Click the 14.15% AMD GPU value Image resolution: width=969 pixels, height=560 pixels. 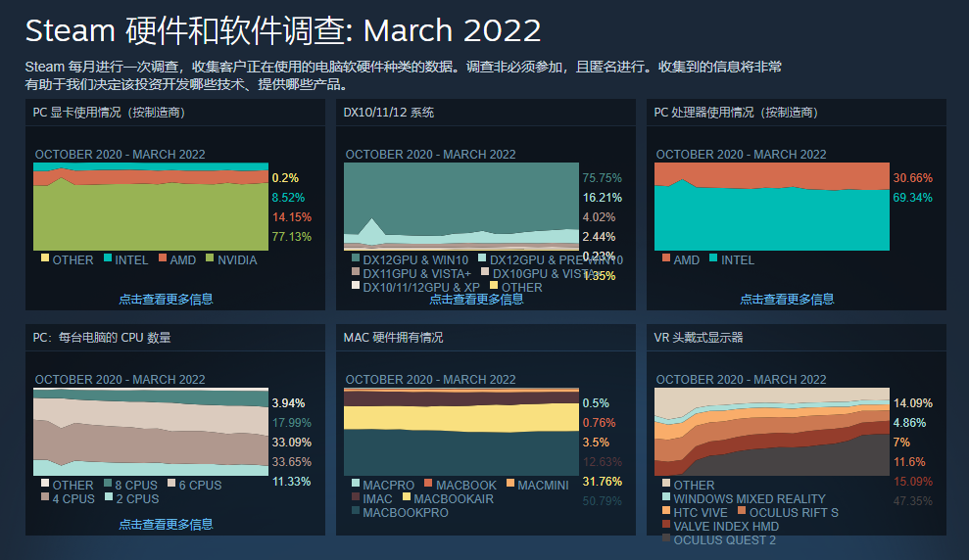(x=292, y=217)
